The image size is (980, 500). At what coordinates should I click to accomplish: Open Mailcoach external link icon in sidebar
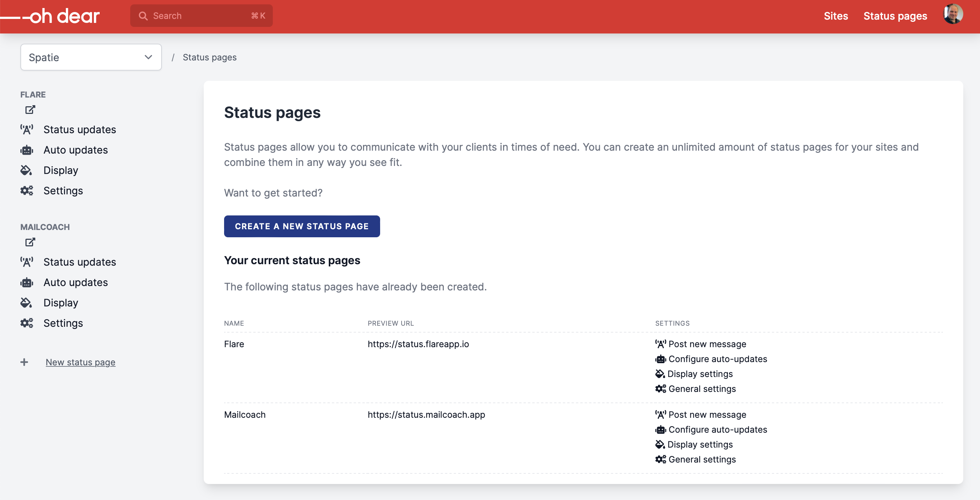pyautogui.click(x=30, y=242)
